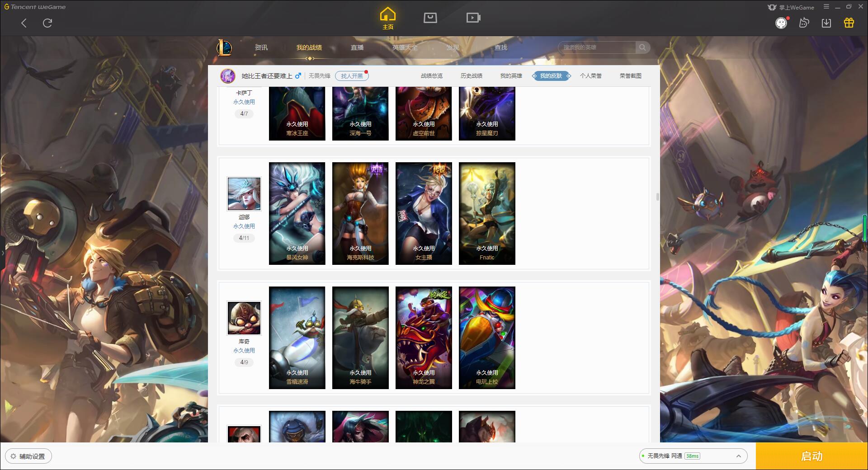Open the share circle icon

tap(804, 23)
